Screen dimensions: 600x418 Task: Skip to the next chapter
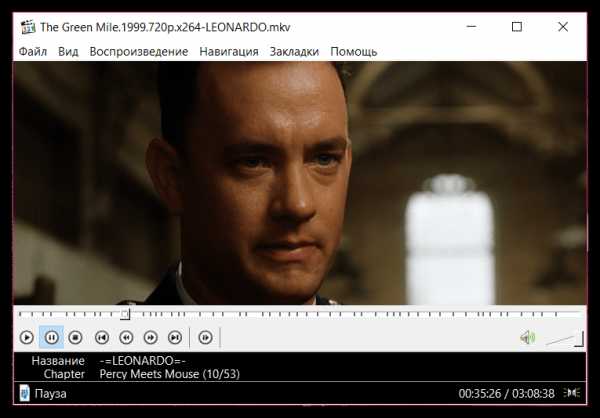[x=175, y=338]
